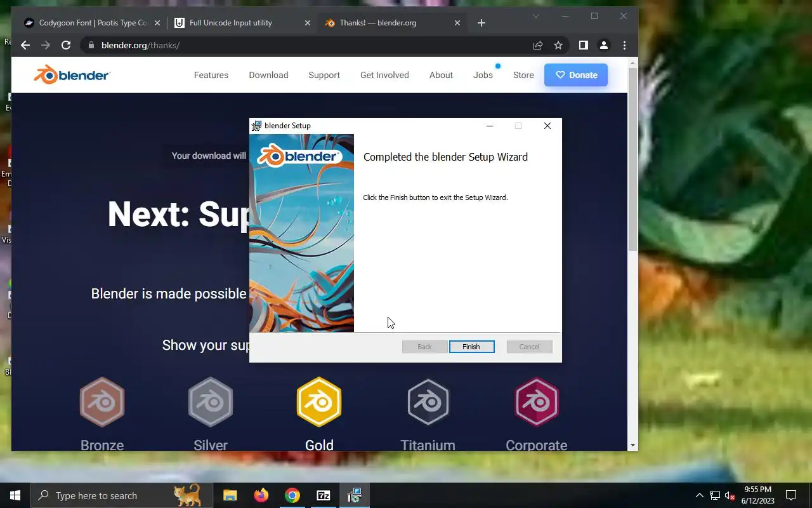
Task: Open the Features page in the Blender navigation
Action: click(x=211, y=75)
